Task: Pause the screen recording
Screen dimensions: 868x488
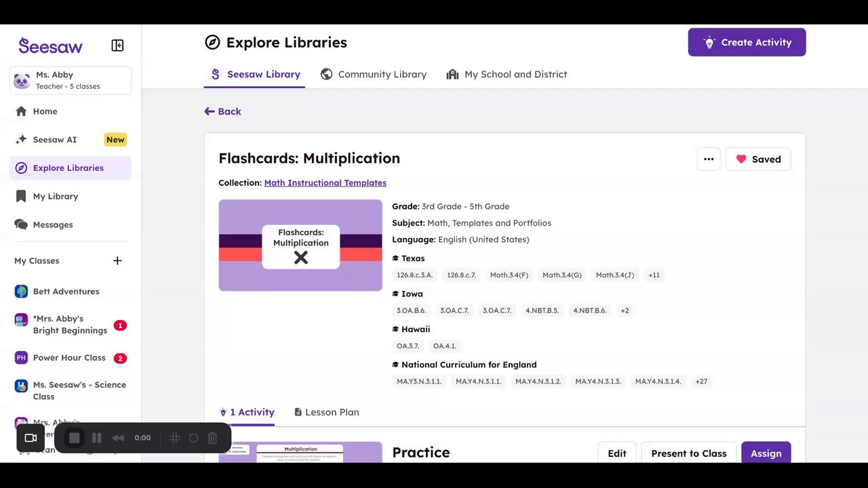Action: coord(97,438)
